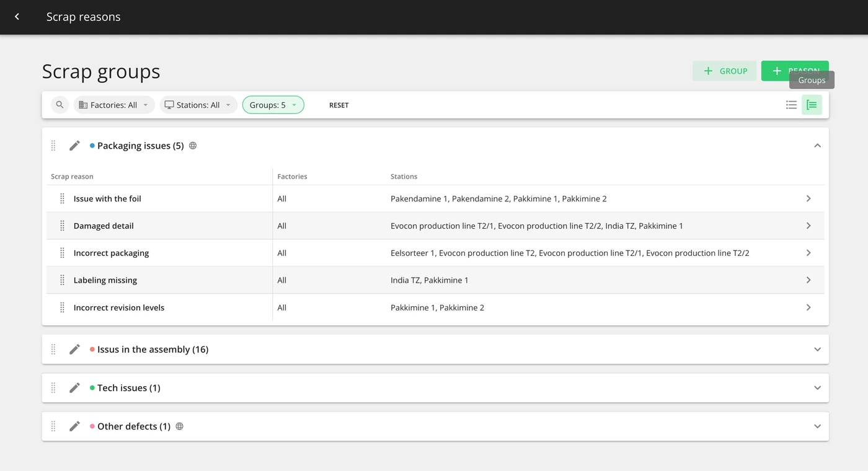The image size is (868, 471).
Task: Select the Labeling missing reason
Action: point(105,280)
